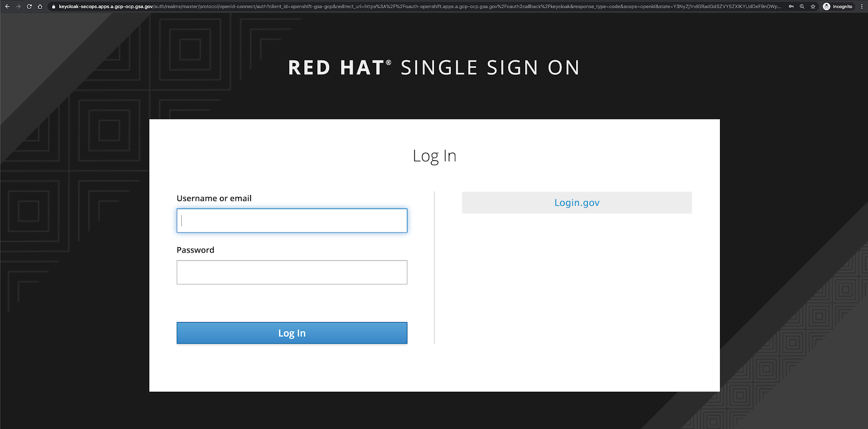This screenshot has width=868, height=429.
Task: Go forward in browser history
Action: [18, 7]
